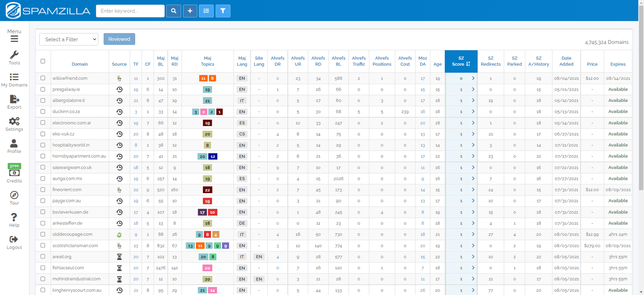The height and width of the screenshot is (295, 644).
Task: Sort by the TF column header
Action: [136, 64]
